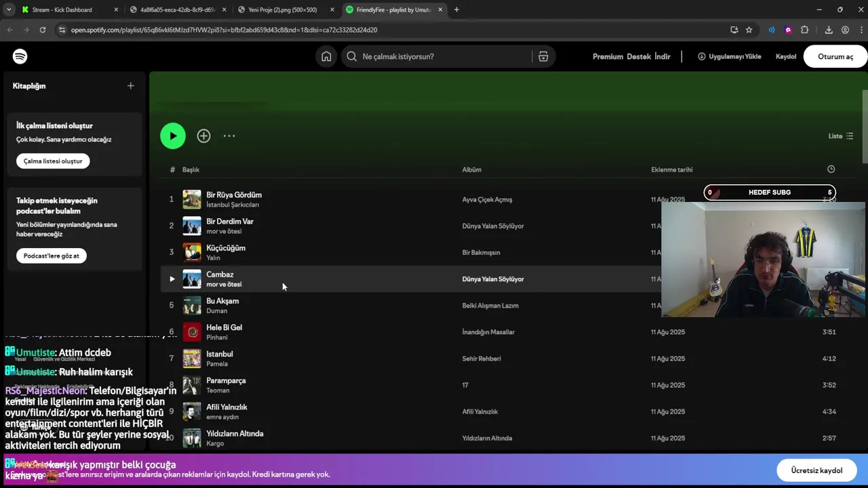This screenshot has height=488, width=868.
Task: Click Bir Rüya Gördüm album cover
Action: (192, 199)
